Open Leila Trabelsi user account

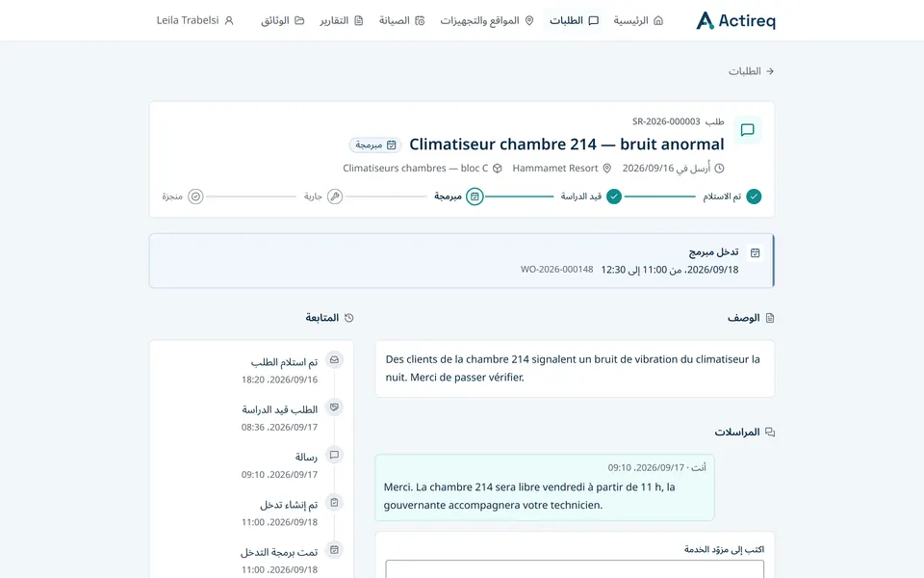tap(195, 20)
